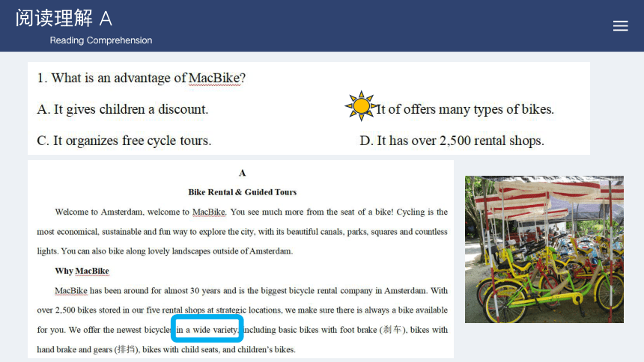Click the '刹车' Chinese annotation
The image size is (644, 362).
pyautogui.click(x=392, y=330)
